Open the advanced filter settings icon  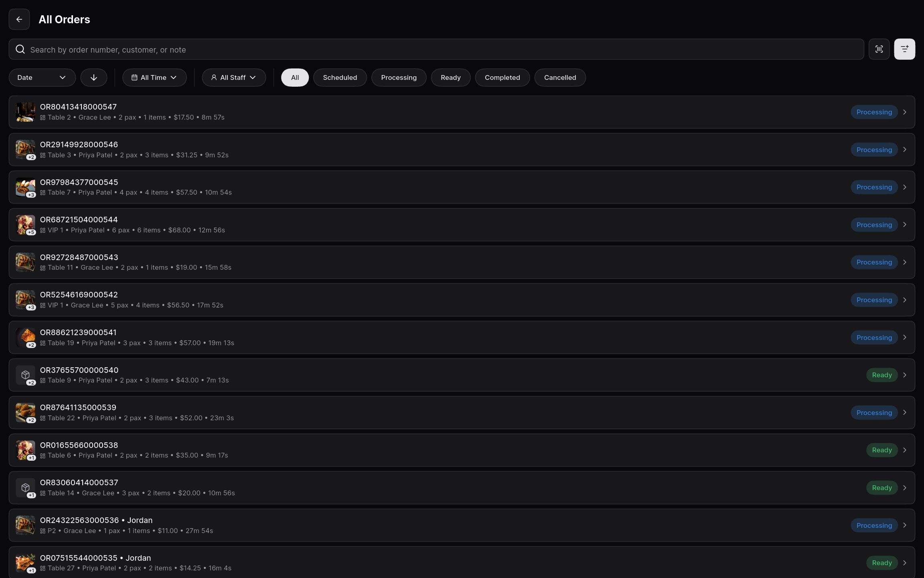[905, 49]
